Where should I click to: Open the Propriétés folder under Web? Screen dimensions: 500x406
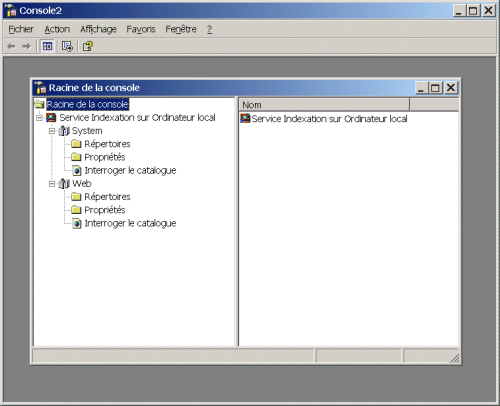105,210
